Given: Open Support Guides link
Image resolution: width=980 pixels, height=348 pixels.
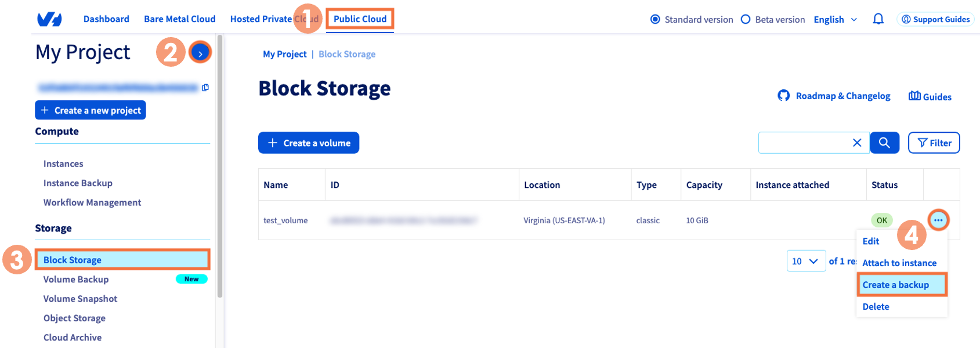Looking at the screenshot, I should click(935, 19).
